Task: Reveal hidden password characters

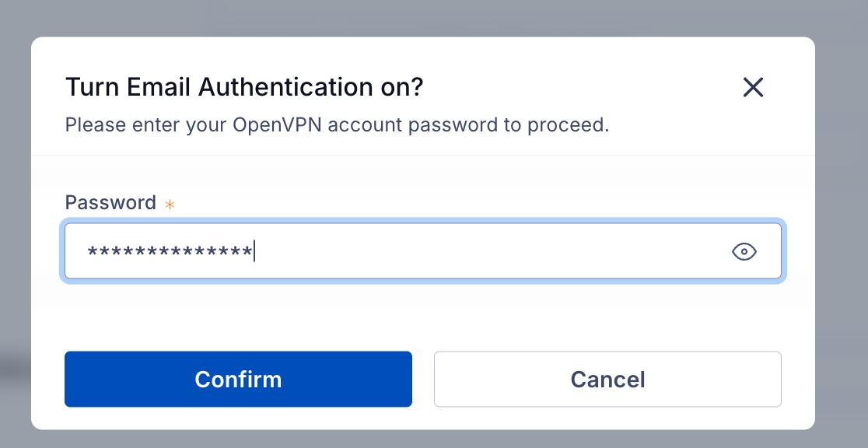Action: [744, 251]
